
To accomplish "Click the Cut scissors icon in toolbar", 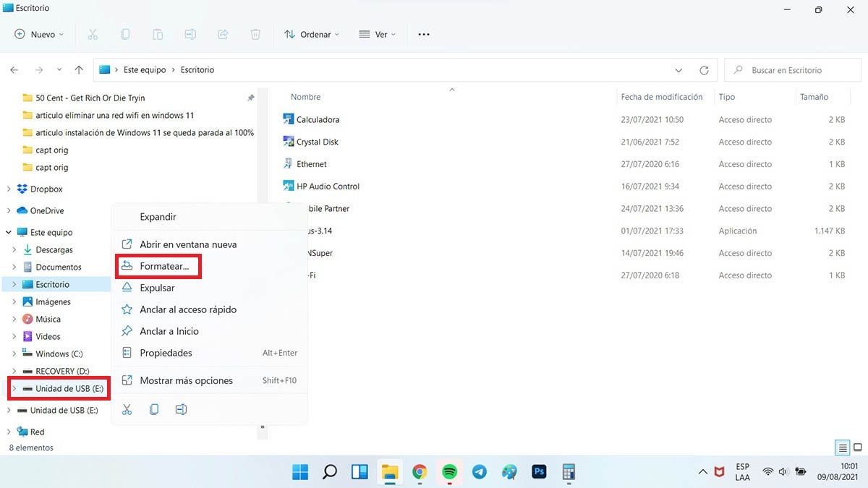I will coord(93,34).
